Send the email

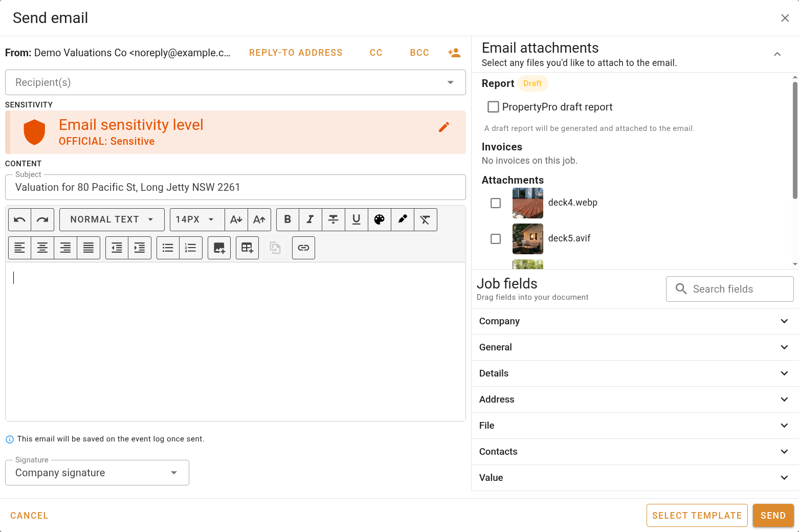pos(773,516)
